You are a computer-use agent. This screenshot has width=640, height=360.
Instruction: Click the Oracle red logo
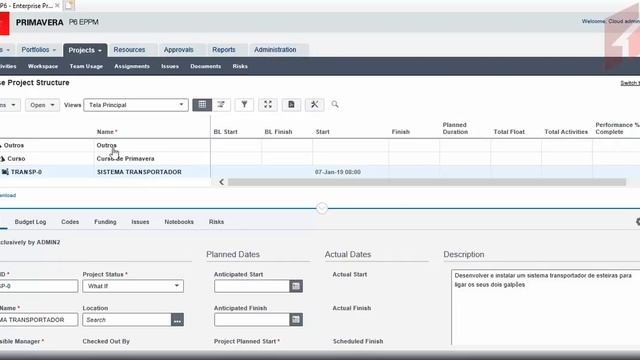[4, 23]
